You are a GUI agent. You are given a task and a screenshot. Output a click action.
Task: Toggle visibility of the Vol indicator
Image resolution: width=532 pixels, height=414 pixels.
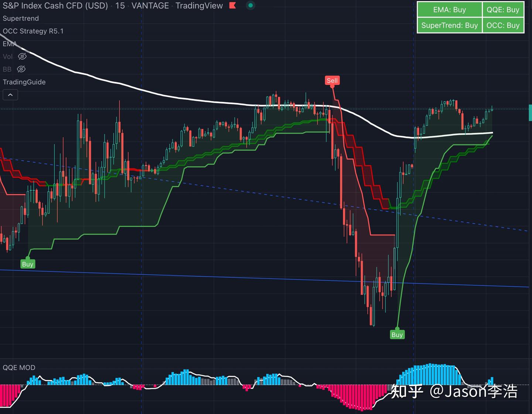22,57
